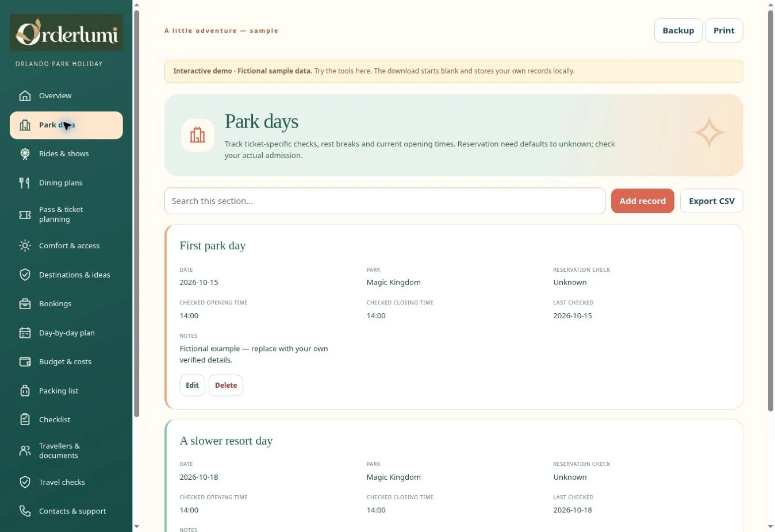Click the date value 2026-10-15 under DATE
Screen dimensions: 775x532
coord(199,282)
